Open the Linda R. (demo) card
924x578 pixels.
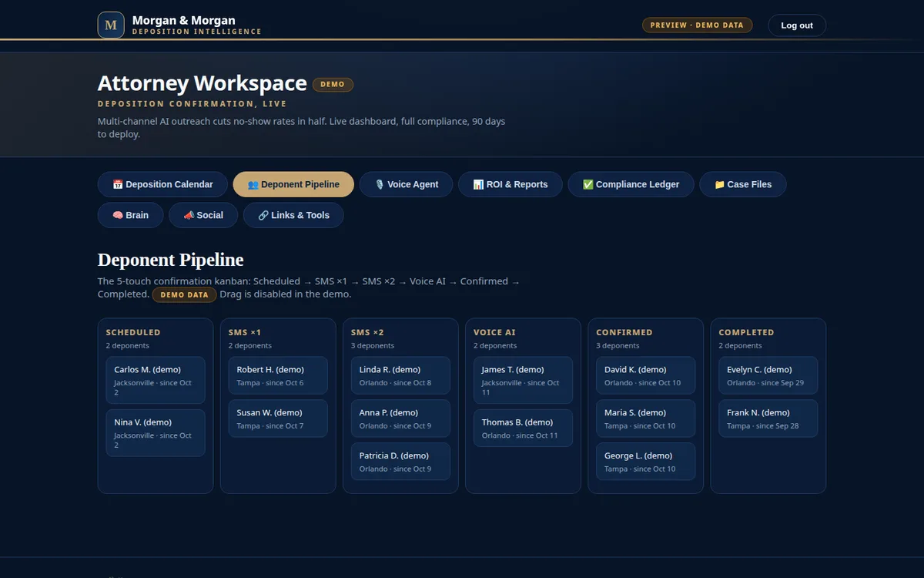(x=400, y=375)
